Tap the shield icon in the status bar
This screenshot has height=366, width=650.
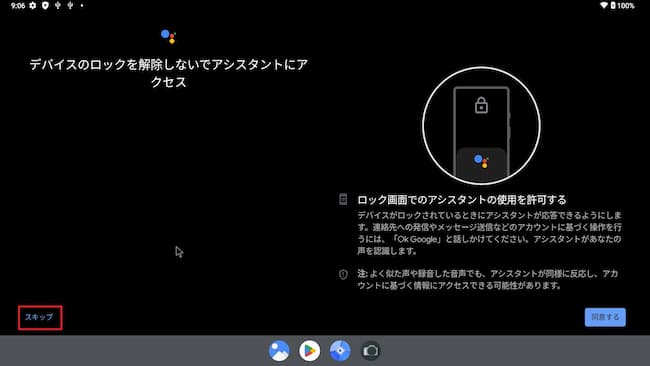pyautogui.click(x=45, y=6)
